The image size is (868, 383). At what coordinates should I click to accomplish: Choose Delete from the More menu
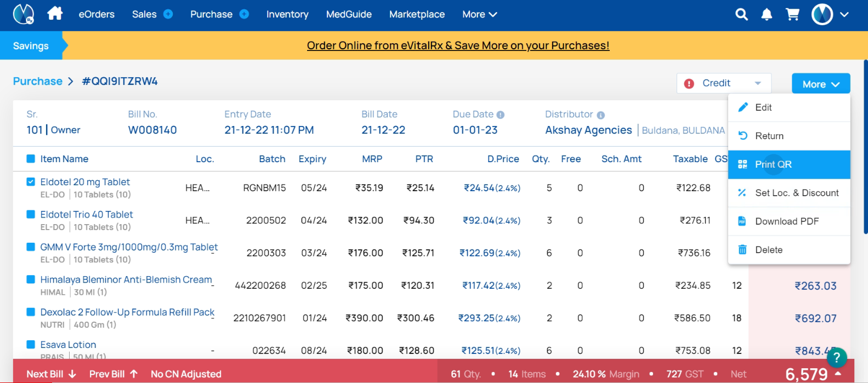[789, 250]
